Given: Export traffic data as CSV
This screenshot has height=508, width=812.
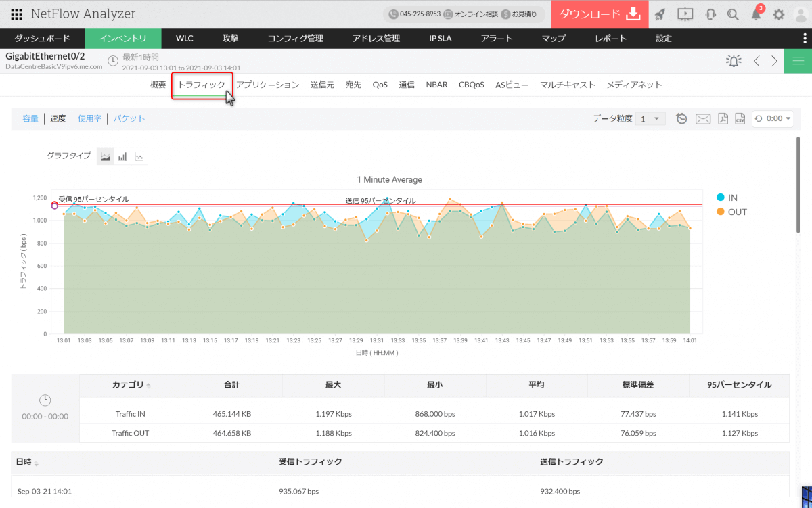Looking at the screenshot, I should 740,119.
